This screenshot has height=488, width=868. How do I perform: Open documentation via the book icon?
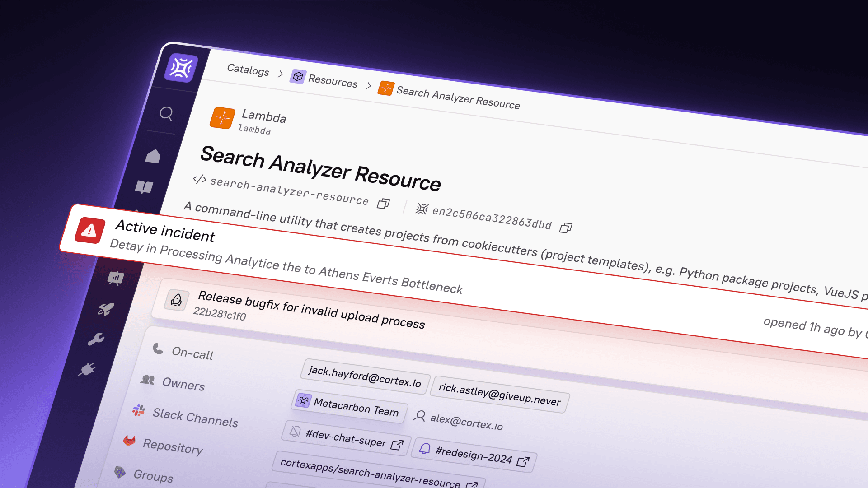(x=143, y=187)
